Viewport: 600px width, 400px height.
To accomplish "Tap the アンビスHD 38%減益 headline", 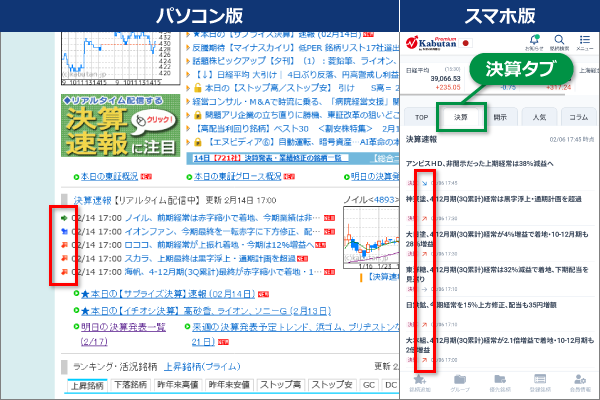I will 479,164.
